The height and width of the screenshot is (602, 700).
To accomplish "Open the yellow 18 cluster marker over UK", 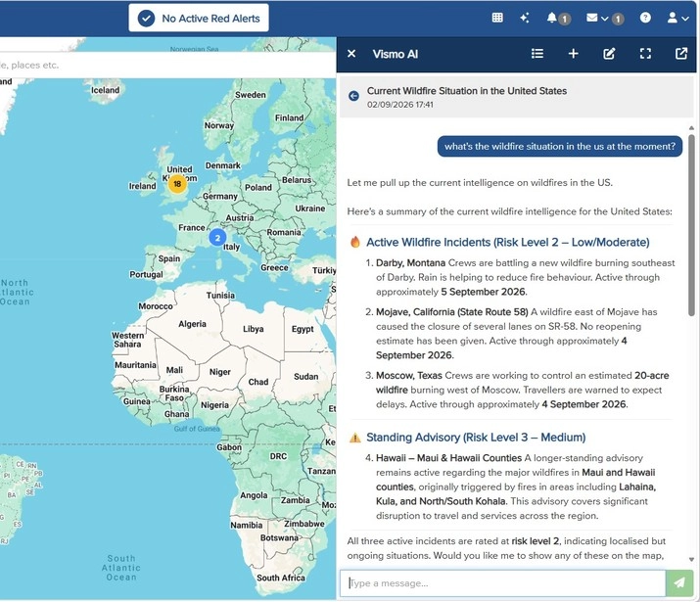I will [x=177, y=184].
